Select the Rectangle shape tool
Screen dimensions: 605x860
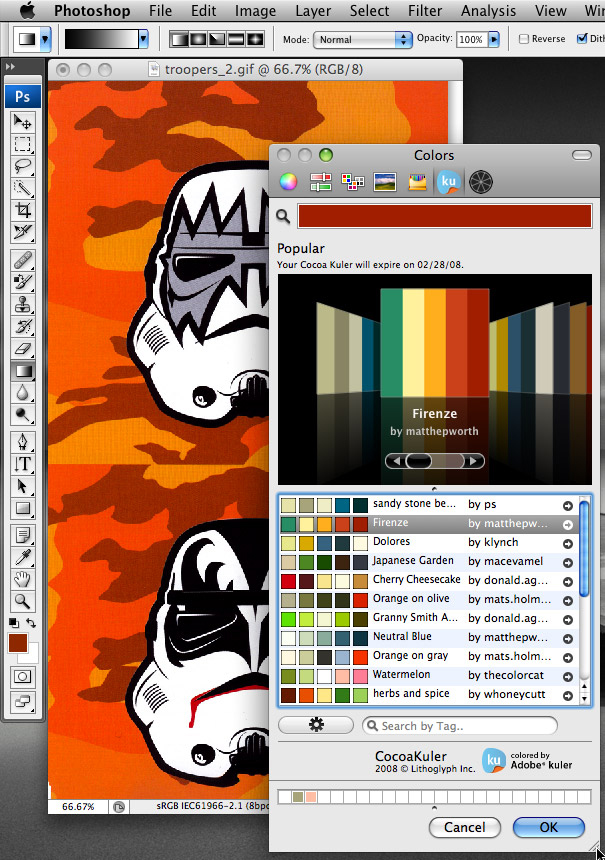22,508
